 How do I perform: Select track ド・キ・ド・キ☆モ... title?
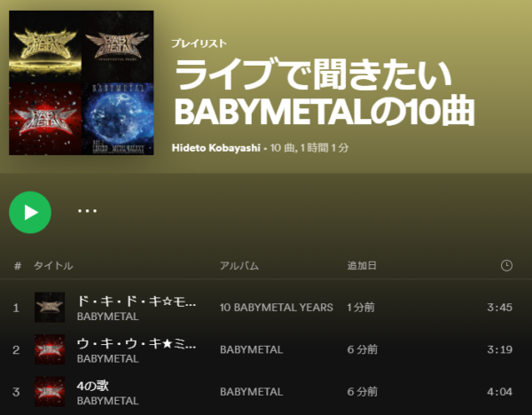coord(137,301)
